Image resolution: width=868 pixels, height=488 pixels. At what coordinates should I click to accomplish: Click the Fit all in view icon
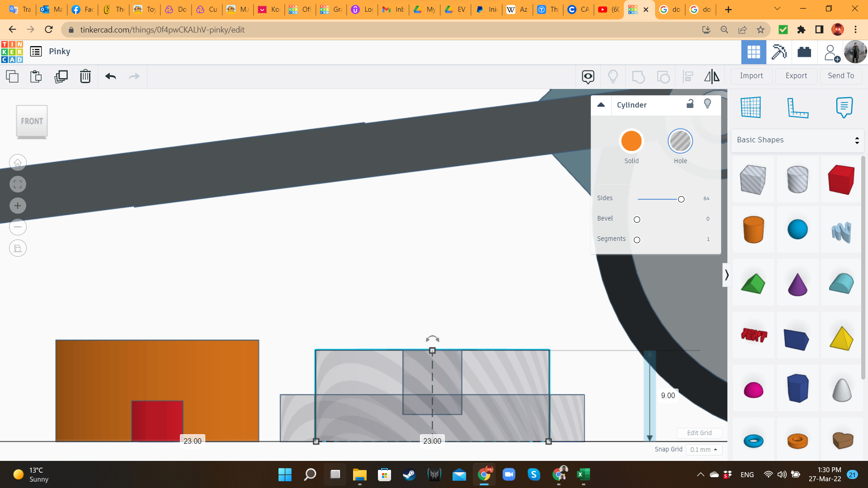[x=18, y=184]
